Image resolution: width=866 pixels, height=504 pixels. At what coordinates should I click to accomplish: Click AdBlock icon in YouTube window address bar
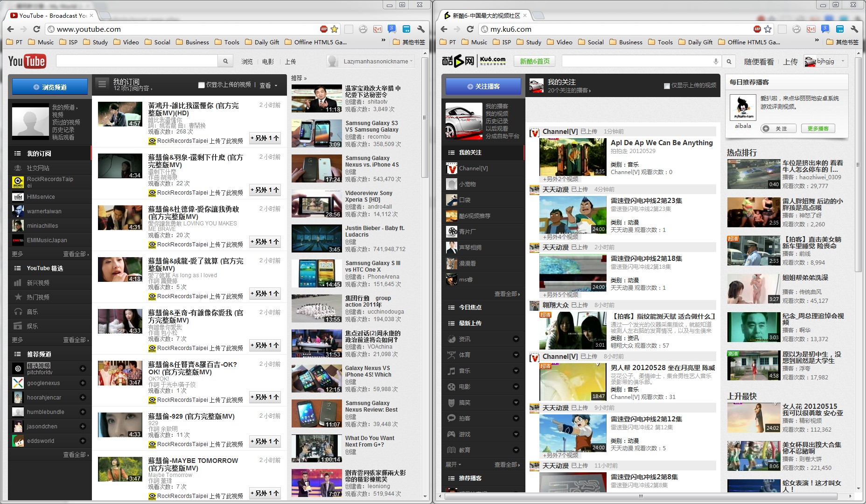tap(324, 29)
